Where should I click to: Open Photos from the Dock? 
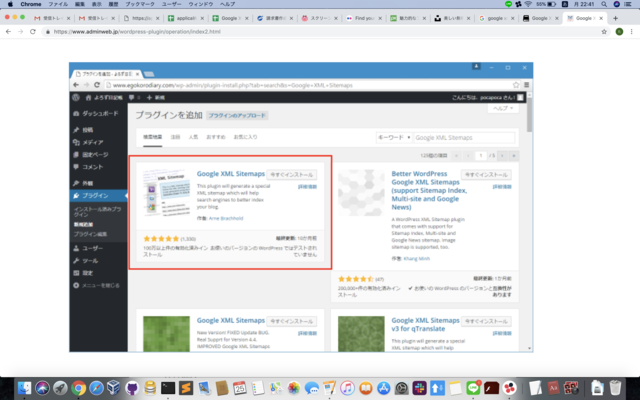(293, 388)
